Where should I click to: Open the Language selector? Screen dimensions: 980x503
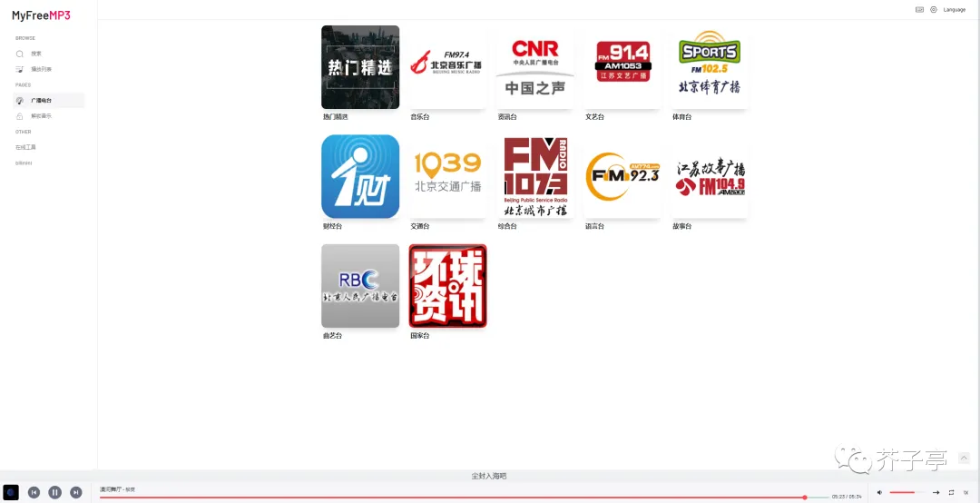955,9
